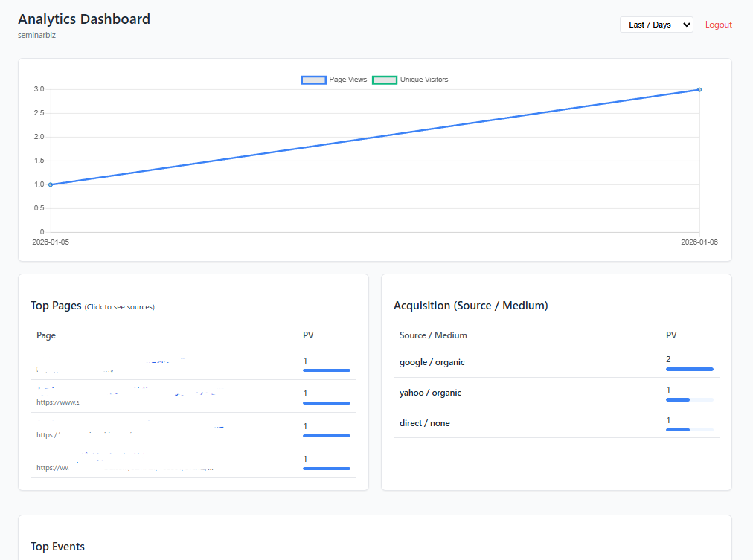Viewport: 753px width, 560px height.
Task: Toggle the Unique Visitors legend swatch
Action: pyautogui.click(x=385, y=80)
